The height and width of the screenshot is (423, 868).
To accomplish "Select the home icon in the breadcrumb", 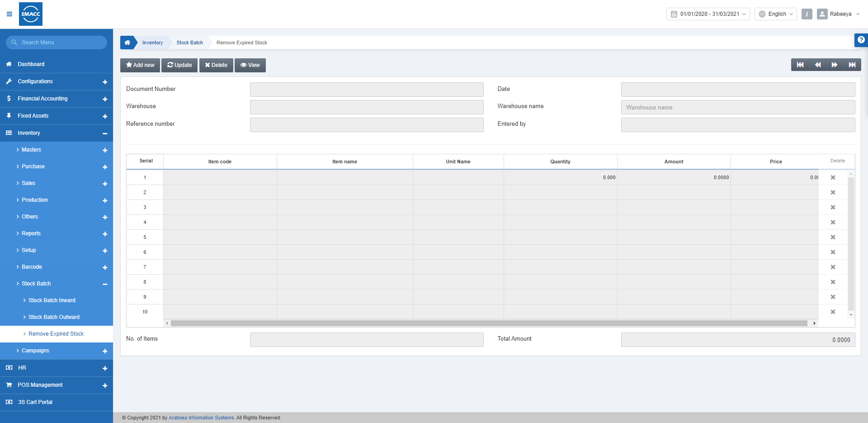I will pyautogui.click(x=128, y=42).
